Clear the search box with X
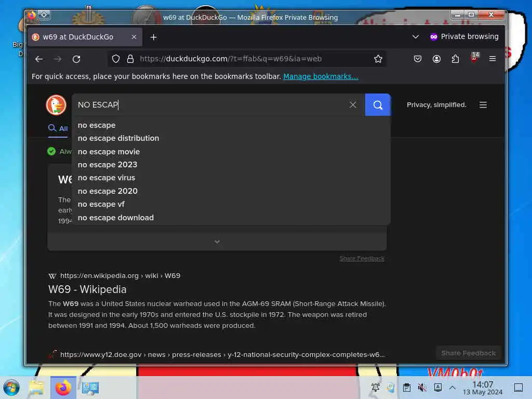This screenshot has width=532, height=399. pos(353,105)
